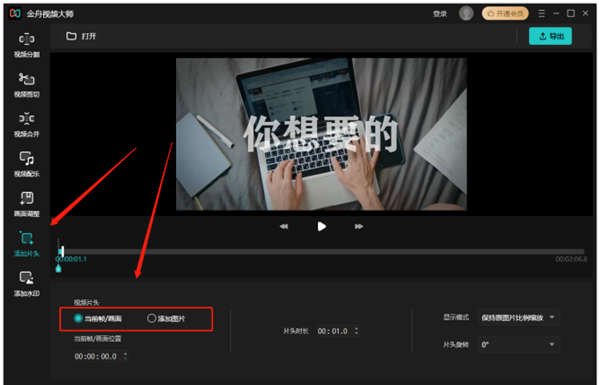This screenshot has height=385, width=600.
Task: Click the white playhead on timeline
Action: [62, 251]
